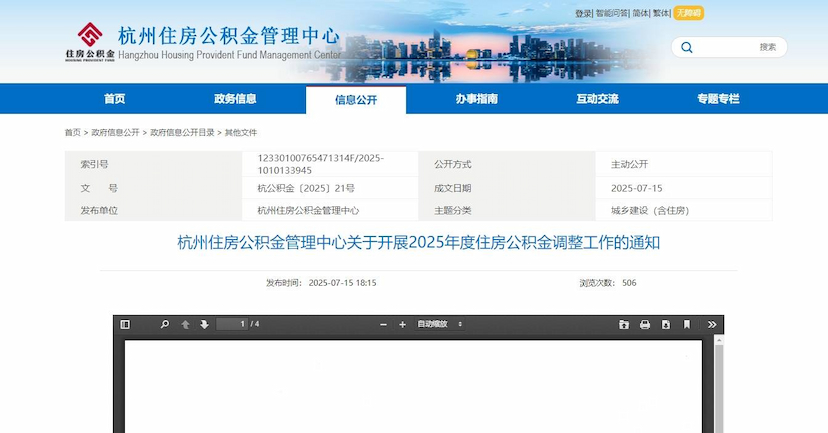Expand the PDF tools menu chevrons
Image resolution: width=828 pixels, height=433 pixels.
pos(712,324)
